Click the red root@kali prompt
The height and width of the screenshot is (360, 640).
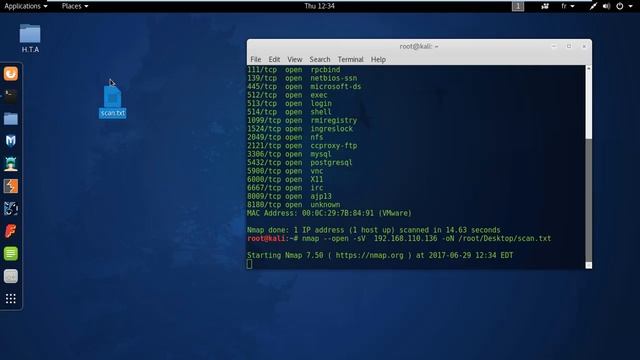click(x=266, y=238)
